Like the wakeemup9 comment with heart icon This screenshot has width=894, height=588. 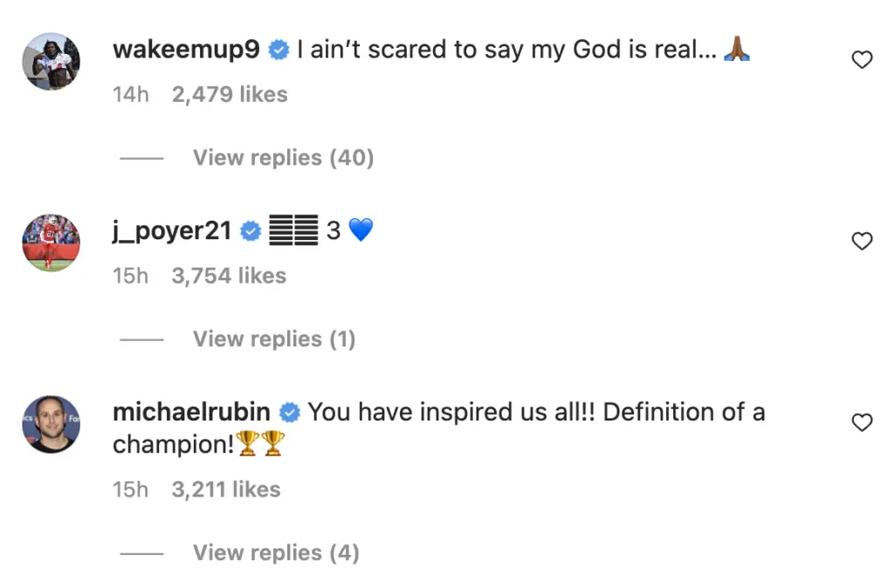click(x=862, y=60)
